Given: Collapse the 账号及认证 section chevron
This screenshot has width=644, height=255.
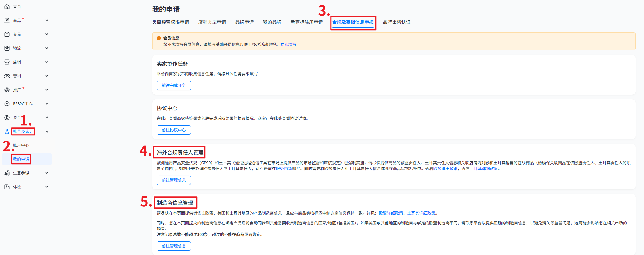Looking at the screenshot, I should point(47,132).
